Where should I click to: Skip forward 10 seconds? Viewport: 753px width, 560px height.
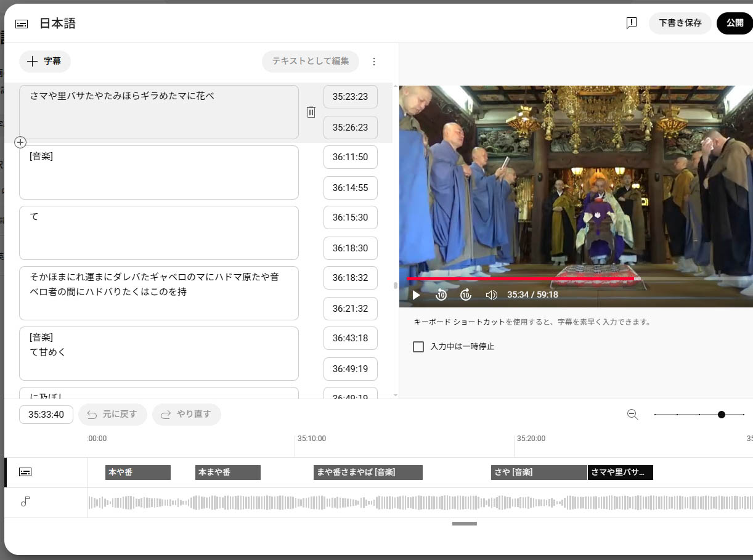[466, 295]
